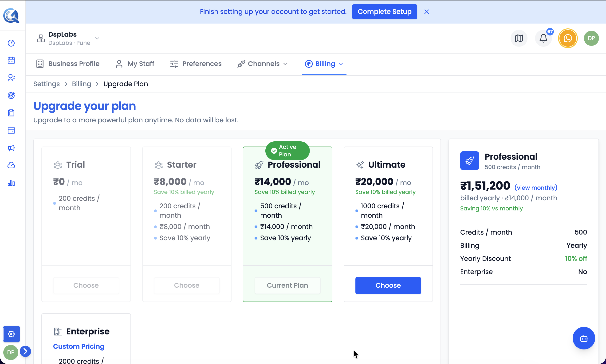606x364 pixels.
Task: Expand the sidebar with the arrow button
Action: [x=26, y=351]
